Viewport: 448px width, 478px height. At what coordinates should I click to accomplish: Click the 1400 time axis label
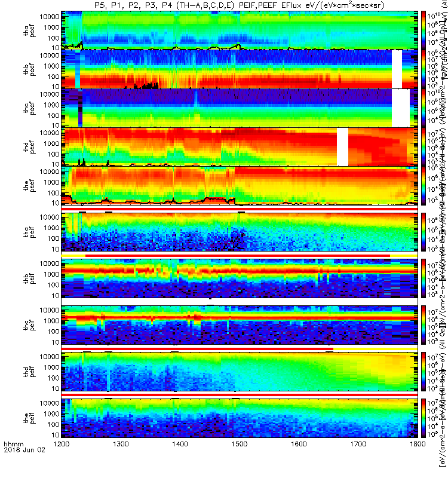180,444
